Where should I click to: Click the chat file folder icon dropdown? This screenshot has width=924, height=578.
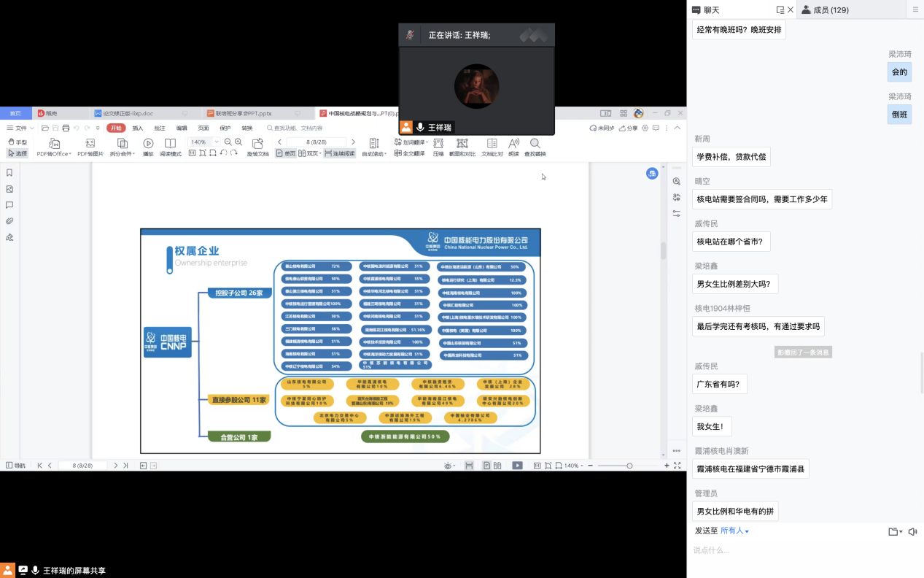(x=895, y=531)
